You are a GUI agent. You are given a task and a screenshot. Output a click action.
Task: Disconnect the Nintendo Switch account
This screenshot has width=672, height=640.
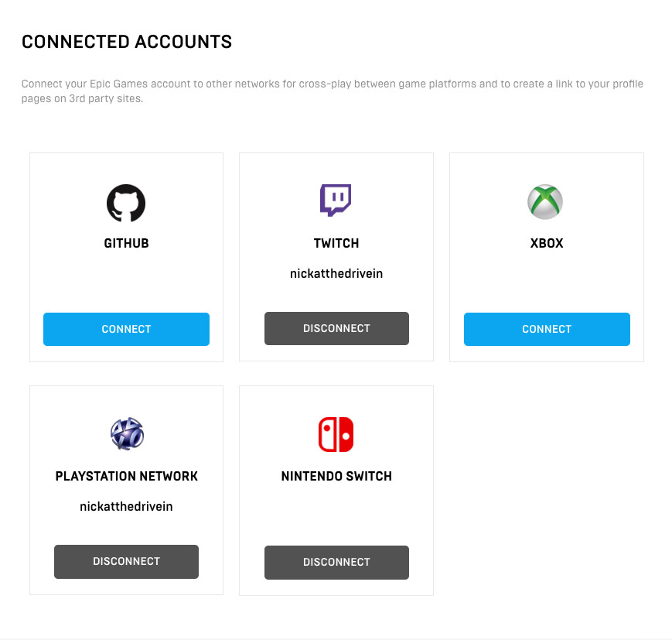point(336,562)
